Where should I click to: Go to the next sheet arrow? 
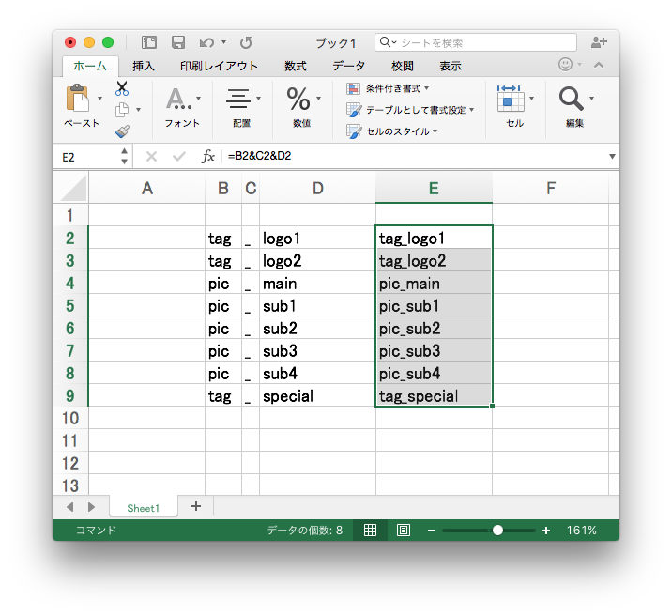click(x=91, y=507)
